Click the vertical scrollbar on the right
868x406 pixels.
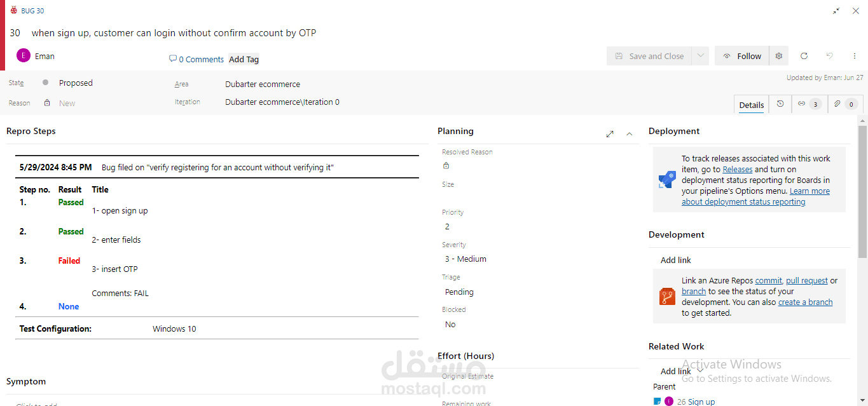click(862, 191)
